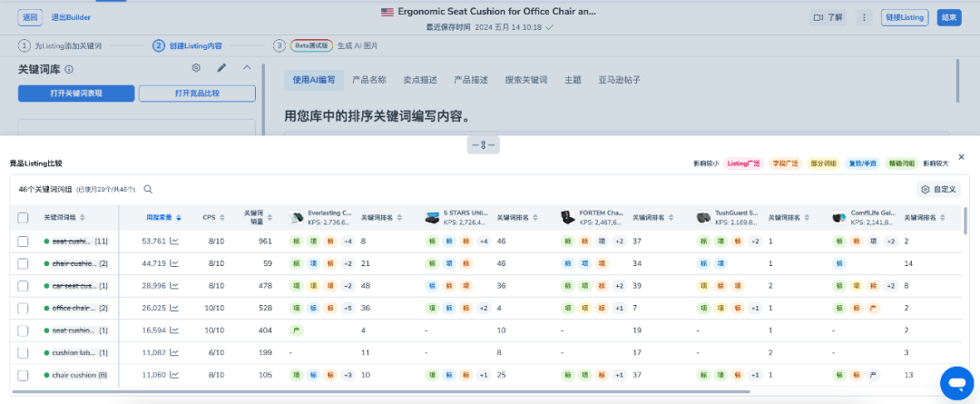Click the US flag icon beside the listing title
Screen dimensions: 980x404
click(387, 11)
